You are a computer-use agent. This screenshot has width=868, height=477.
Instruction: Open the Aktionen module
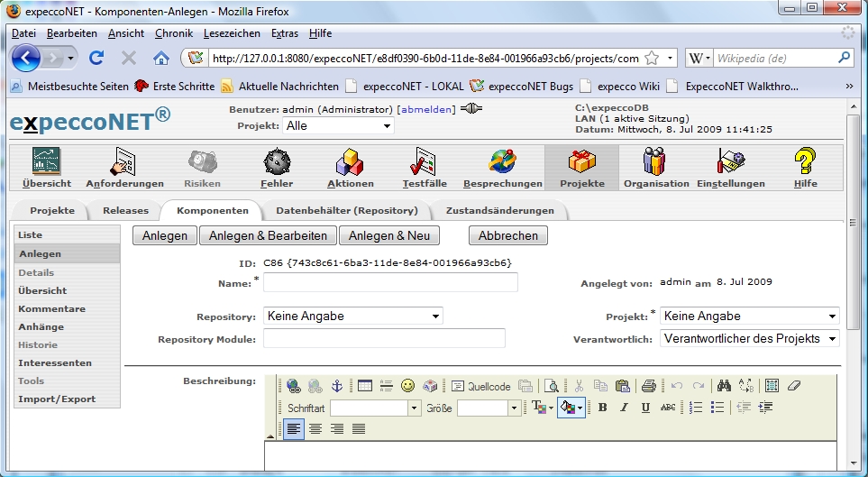(351, 168)
